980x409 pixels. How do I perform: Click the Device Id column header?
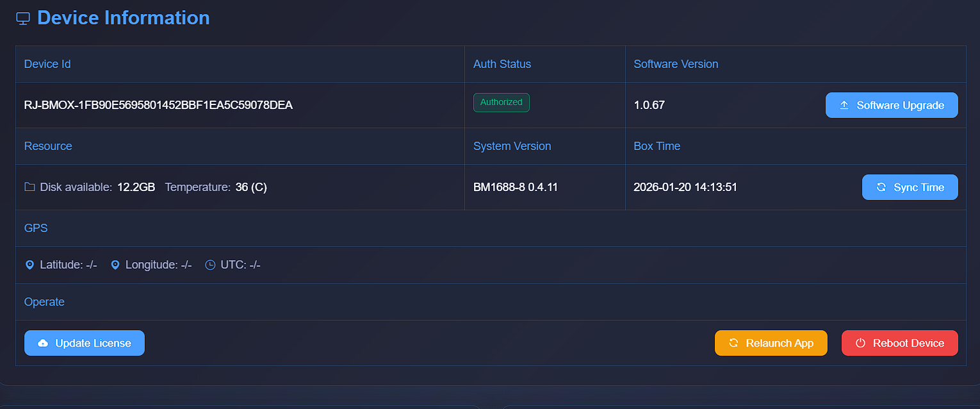click(x=47, y=64)
